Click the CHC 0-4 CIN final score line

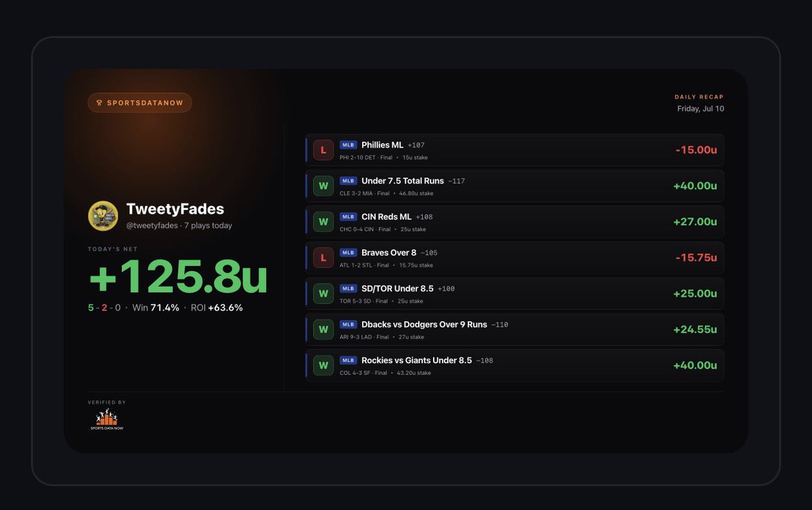coord(365,229)
